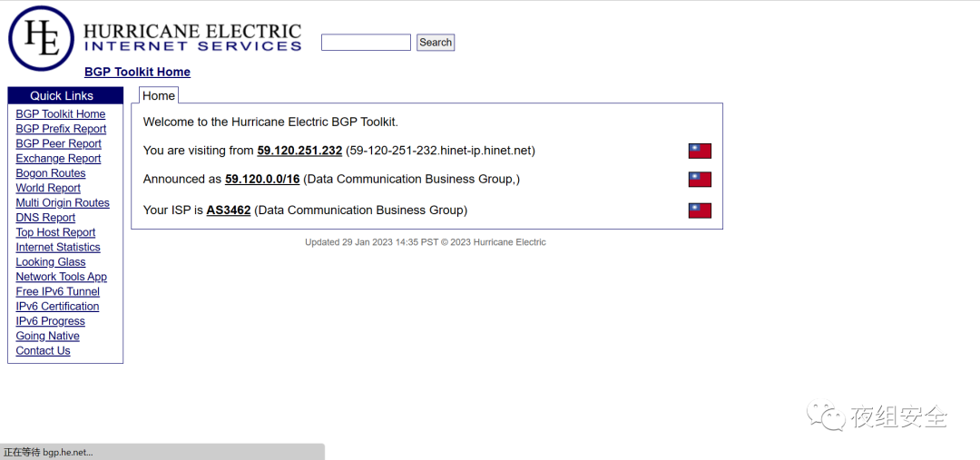Open the Looking Glass link
The width and height of the screenshot is (980, 460).
click(51, 262)
